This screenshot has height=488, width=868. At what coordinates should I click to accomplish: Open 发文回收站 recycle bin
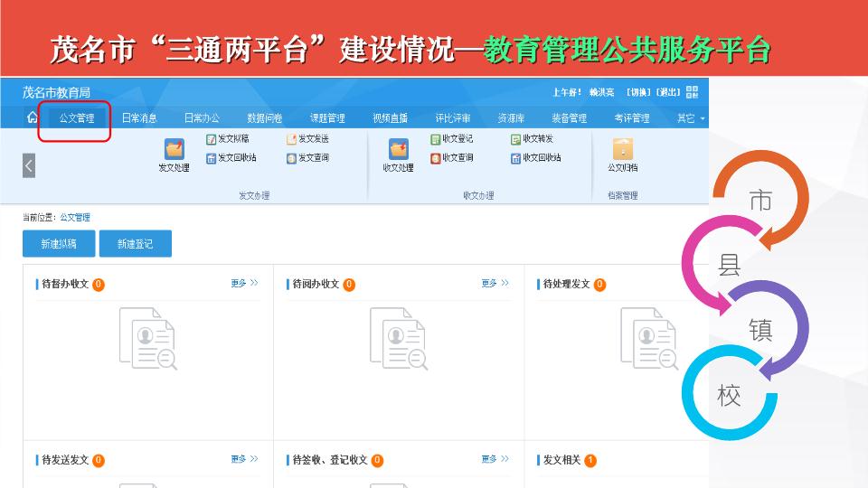coord(231,158)
